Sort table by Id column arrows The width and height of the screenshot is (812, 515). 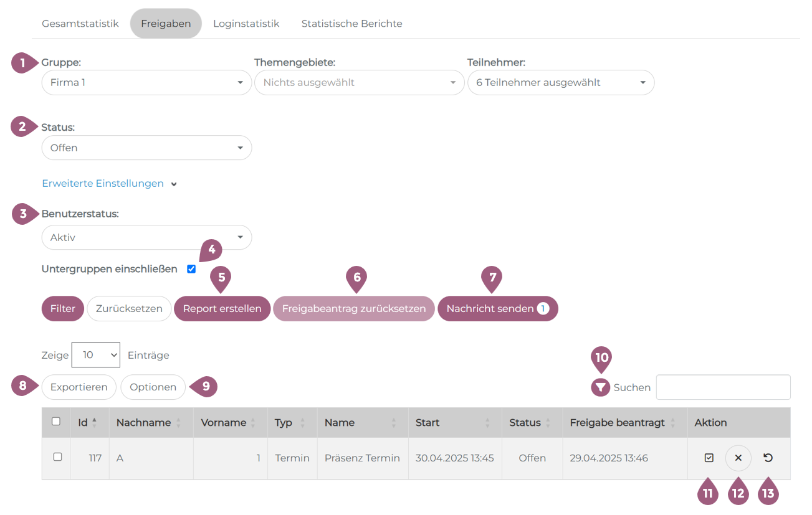click(95, 422)
